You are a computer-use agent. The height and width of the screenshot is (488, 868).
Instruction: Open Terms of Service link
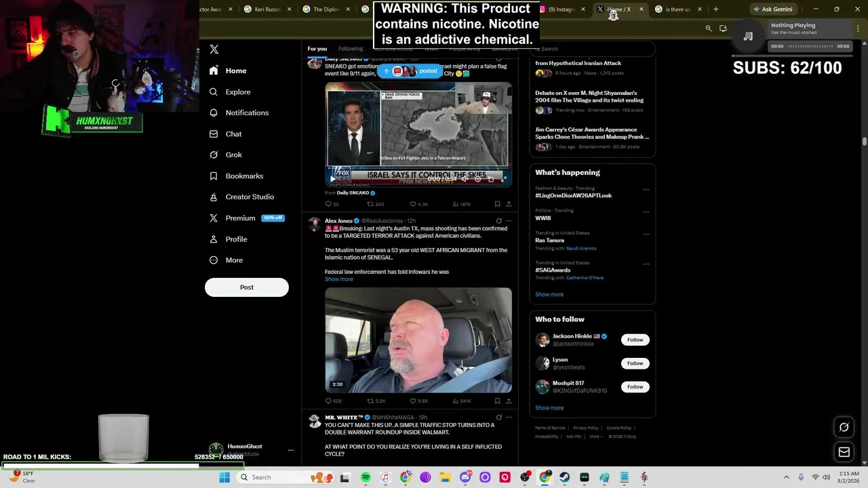[550, 428]
